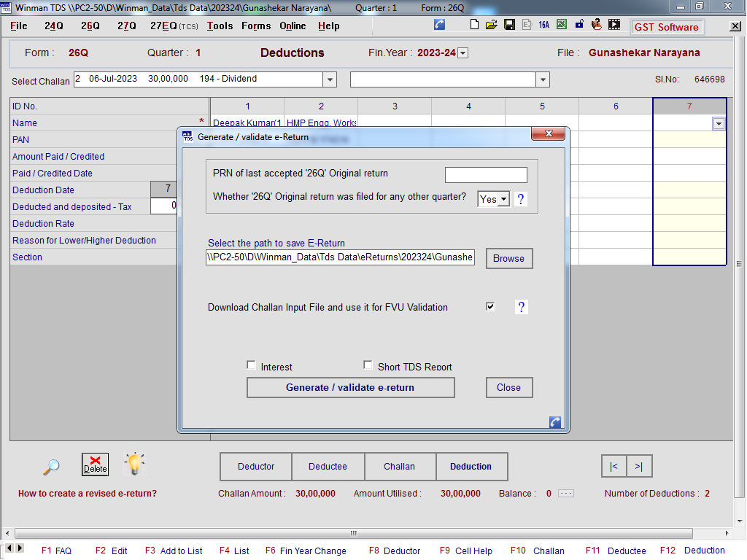
Task: Open the Fin.Year 2023-24 dropdown
Action: point(462,53)
